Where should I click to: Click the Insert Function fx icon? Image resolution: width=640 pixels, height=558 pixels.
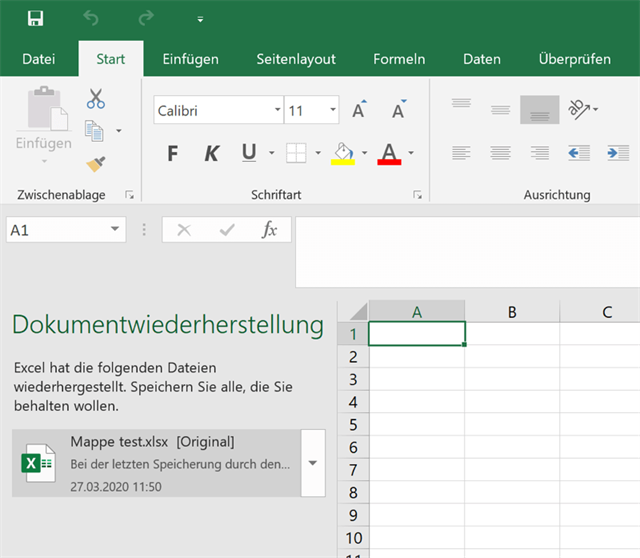click(x=269, y=230)
